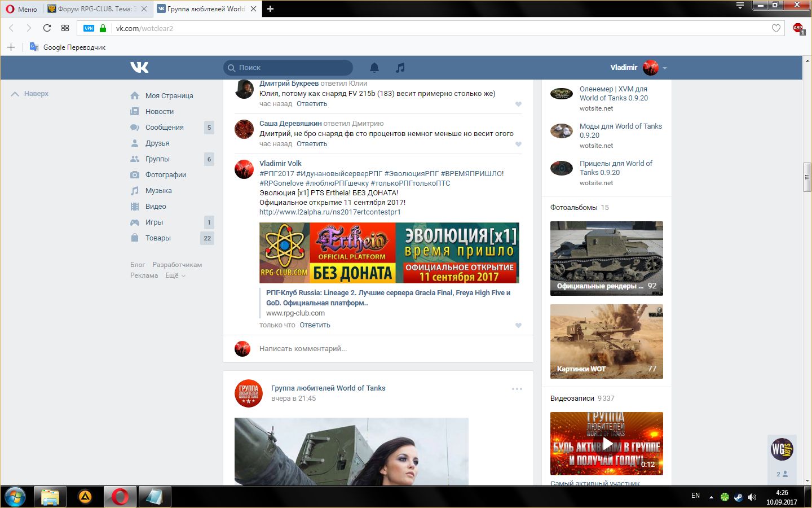Open Ertheia banner image in comment

389,253
